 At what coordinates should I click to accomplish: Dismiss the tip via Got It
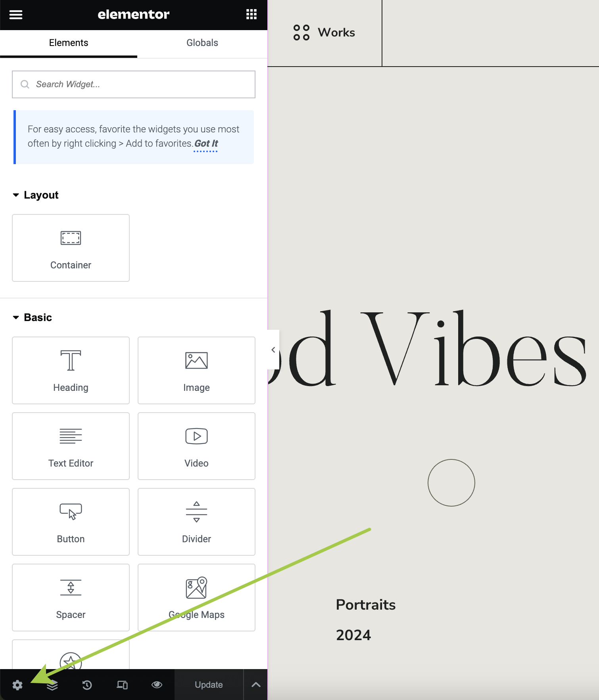click(206, 143)
